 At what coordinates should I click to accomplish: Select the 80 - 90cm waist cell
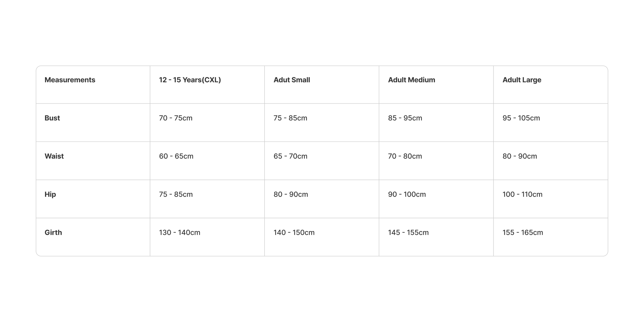click(519, 156)
